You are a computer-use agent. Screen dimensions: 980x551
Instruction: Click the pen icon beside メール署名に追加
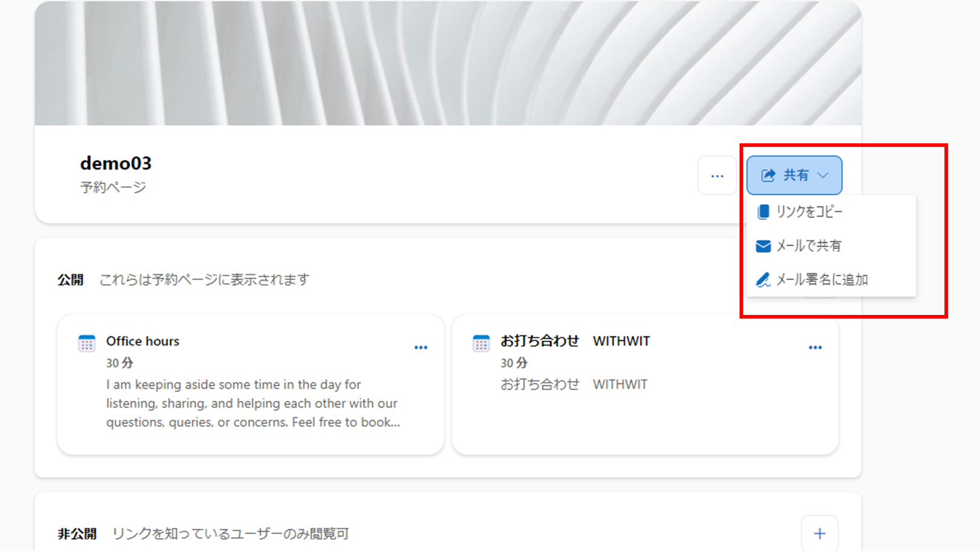point(763,279)
